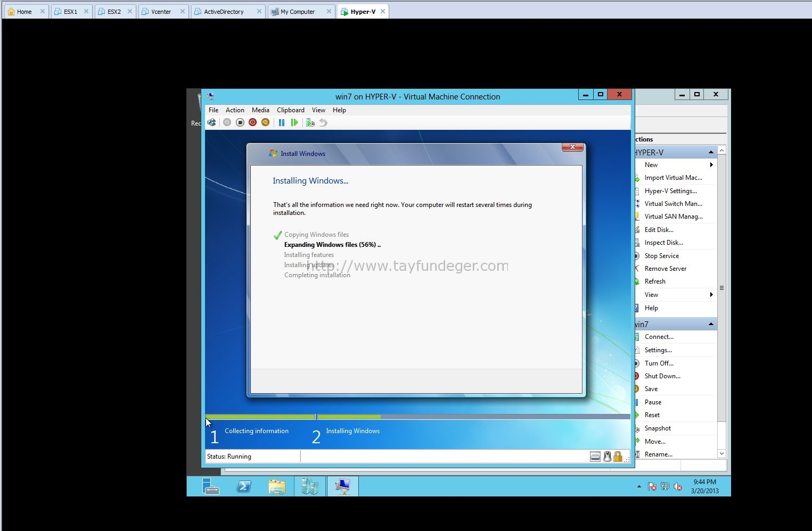The height and width of the screenshot is (531, 812).
Task: Click Edit Disk action
Action: (x=659, y=230)
